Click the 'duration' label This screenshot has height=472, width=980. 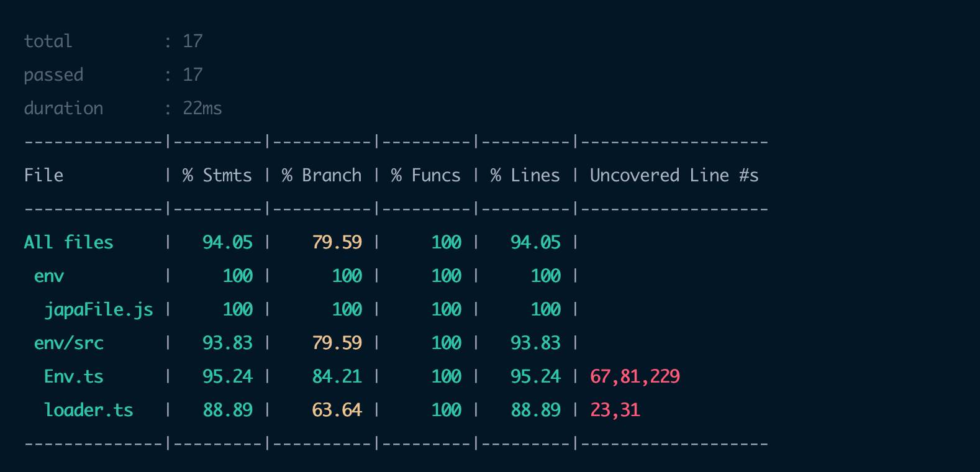tap(63, 108)
